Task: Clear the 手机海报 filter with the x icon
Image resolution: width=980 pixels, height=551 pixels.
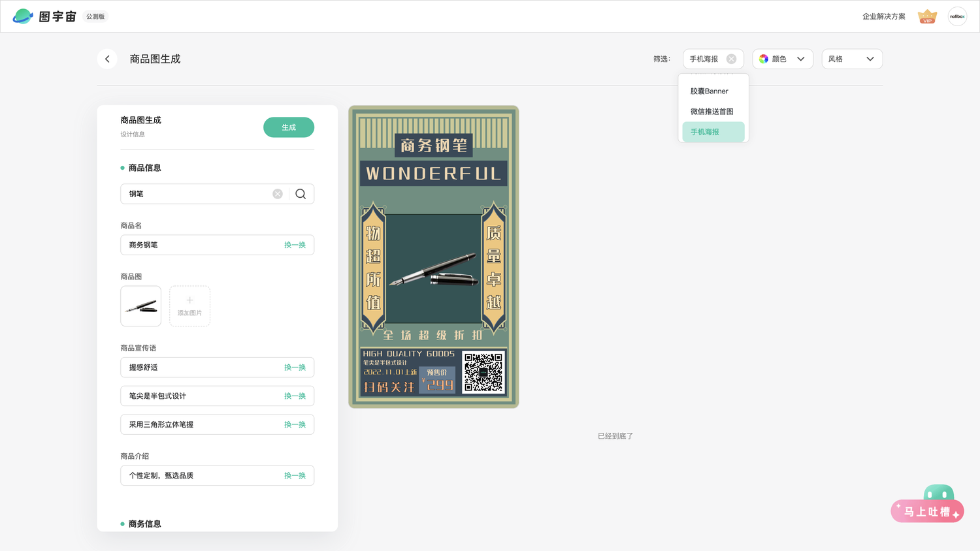Action: pos(731,59)
